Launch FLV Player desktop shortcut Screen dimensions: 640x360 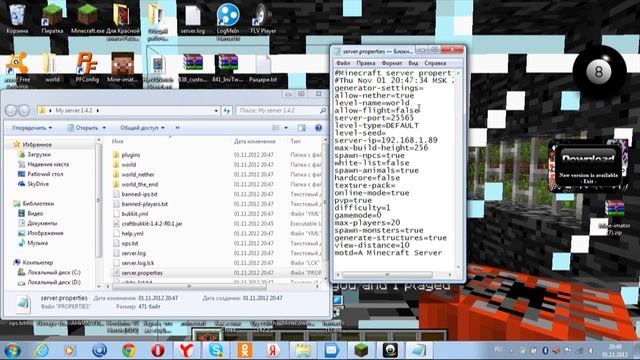pyautogui.click(x=263, y=18)
